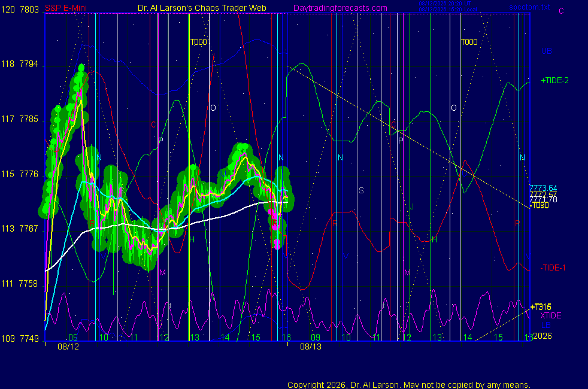Screen dimensions: 588x389
Task: Click the "2026" year label
Action: pos(542,336)
